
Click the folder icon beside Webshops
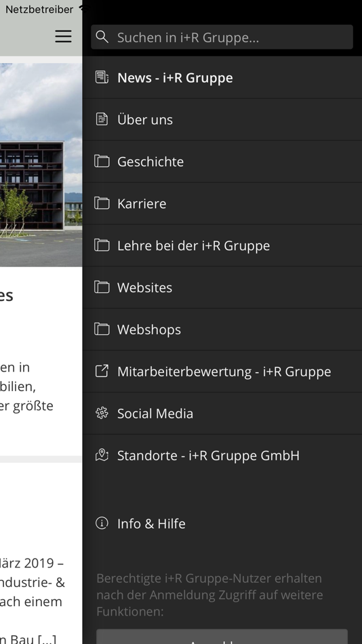(102, 329)
